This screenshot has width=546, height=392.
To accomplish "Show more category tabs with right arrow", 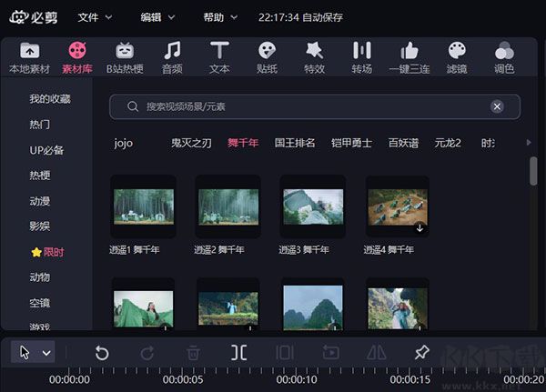I will tap(529, 143).
